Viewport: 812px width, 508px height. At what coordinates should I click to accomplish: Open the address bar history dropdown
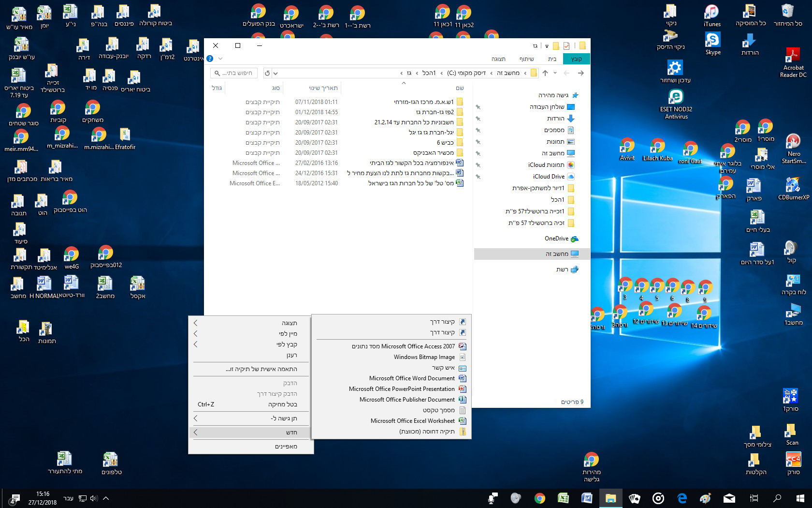[275, 74]
